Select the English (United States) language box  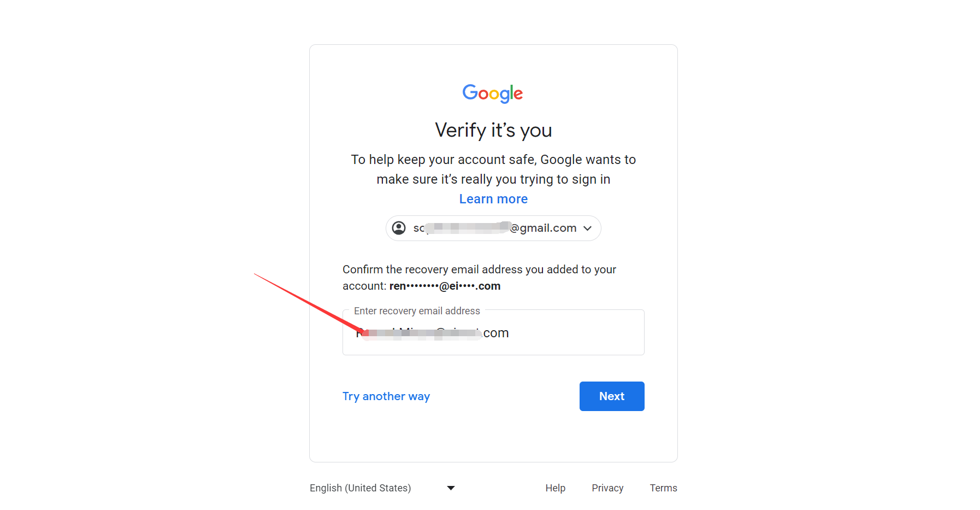point(382,488)
